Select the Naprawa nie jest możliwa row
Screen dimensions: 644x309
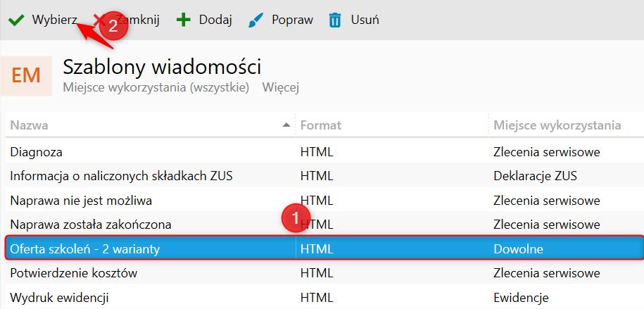pyautogui.click(x=324, y=201)
